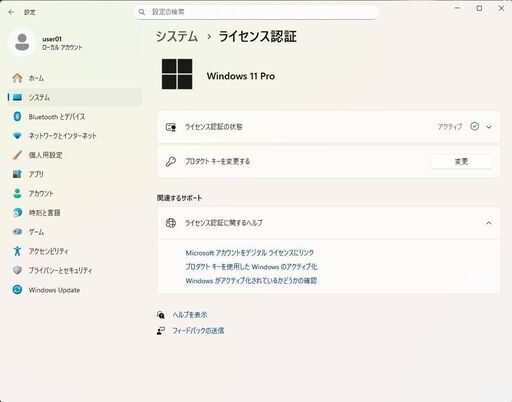Screen dimensions: 512x402
Task: Click the license certificate icon
Action: tap(171, 127)
